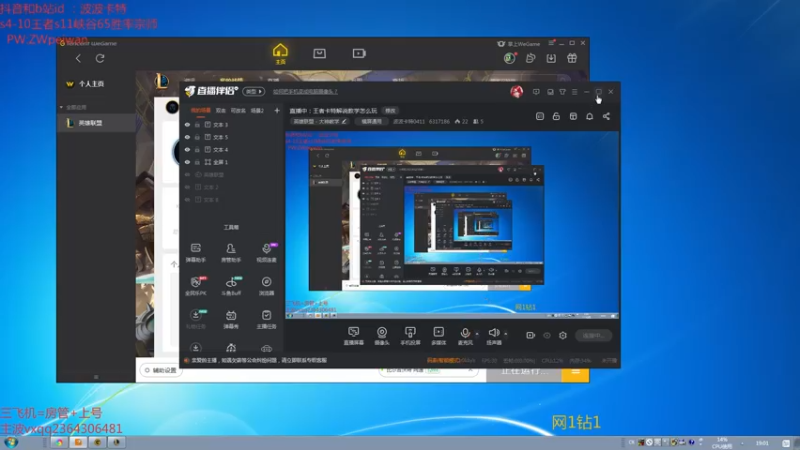Screen dimensions: 800x450
Task: Click the screen-common button beside the category tag
Action: pyautogui.click(x=371, y=121)
